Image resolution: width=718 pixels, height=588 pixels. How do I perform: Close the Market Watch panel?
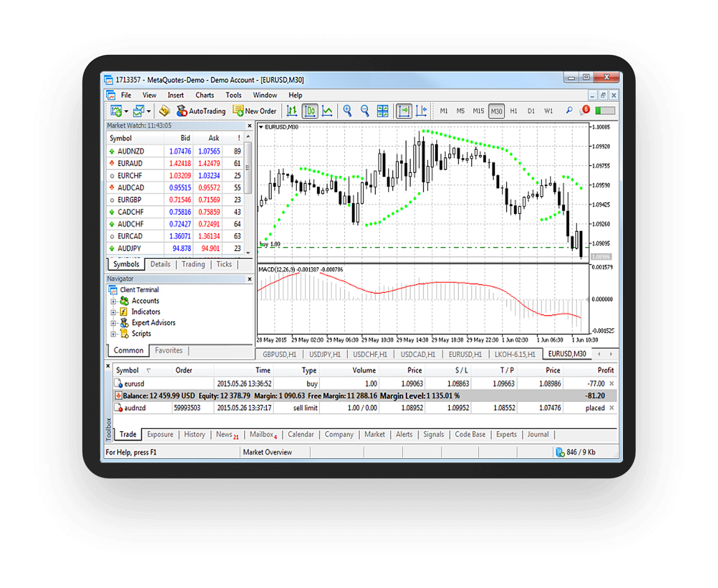[x=250, y=126]
